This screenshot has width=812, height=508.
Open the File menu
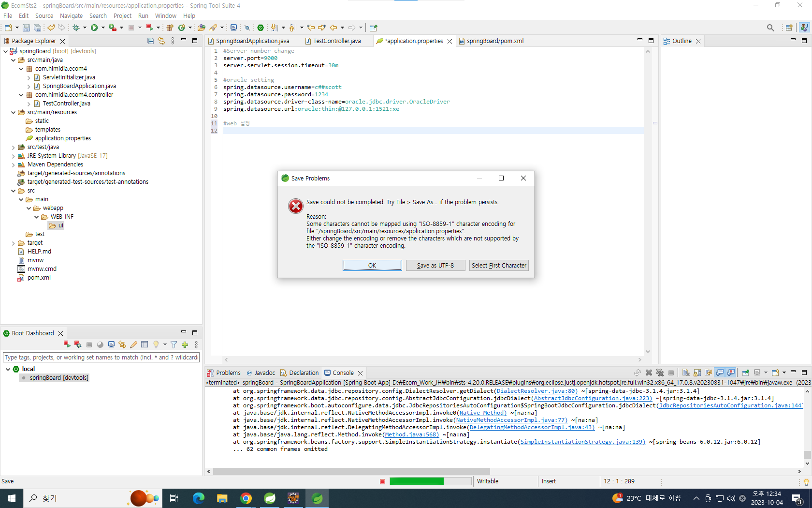pos(8,16)
